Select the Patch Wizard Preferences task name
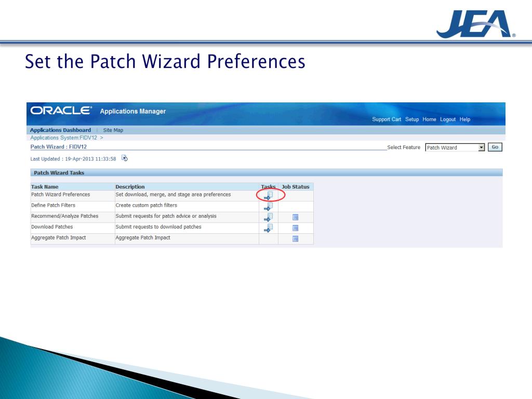Viewport: 532px width, 399px height. (60, 194)
